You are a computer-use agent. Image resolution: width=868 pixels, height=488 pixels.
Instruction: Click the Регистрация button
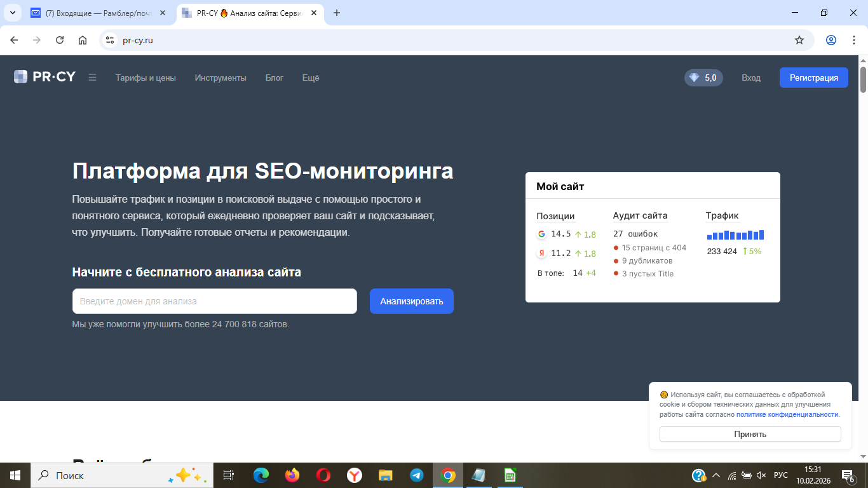(814, 78)
